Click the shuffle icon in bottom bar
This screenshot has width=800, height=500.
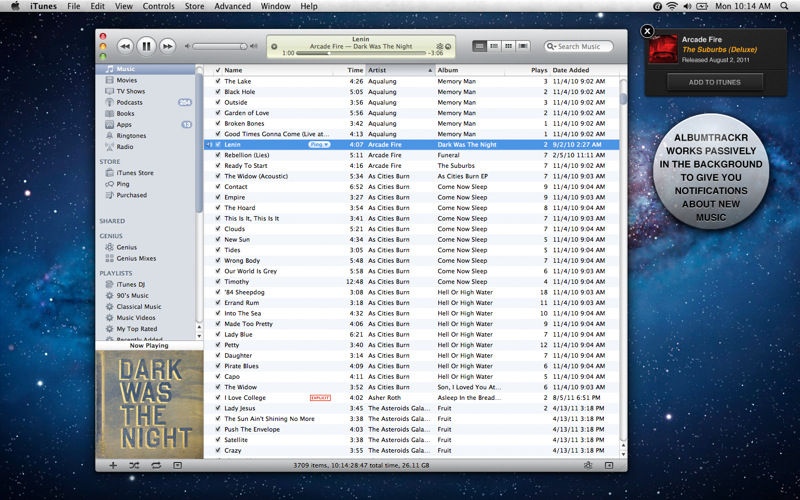(x=134, y=465)
